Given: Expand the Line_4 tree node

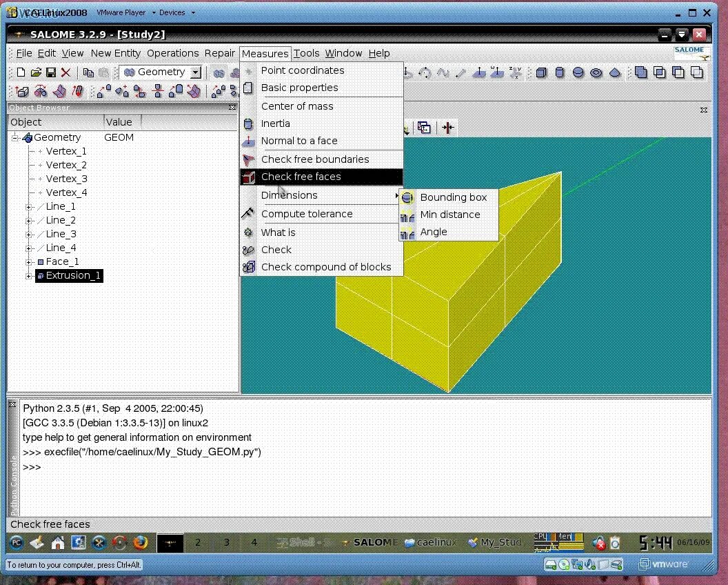Looking at the screenshot, I should pos(29,248).
